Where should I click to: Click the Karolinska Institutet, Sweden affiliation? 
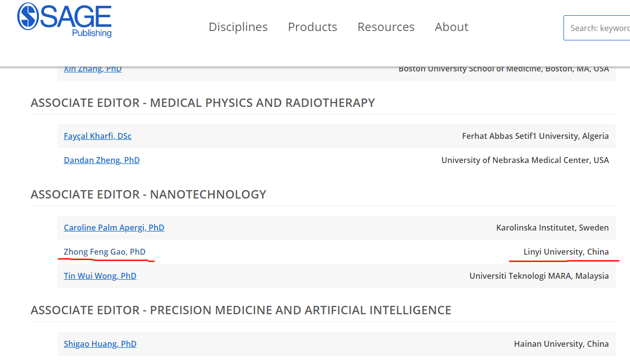click(x=552, y=228)
